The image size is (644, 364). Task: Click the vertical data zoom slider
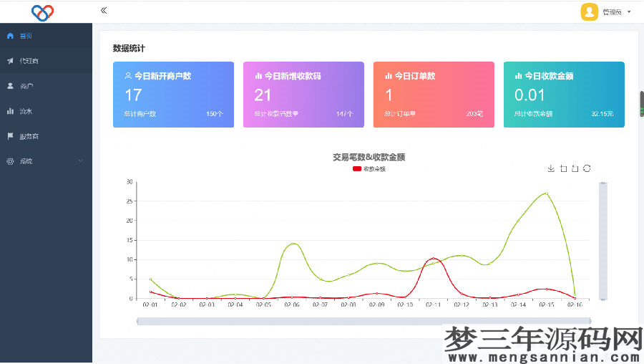pos(603,241)
